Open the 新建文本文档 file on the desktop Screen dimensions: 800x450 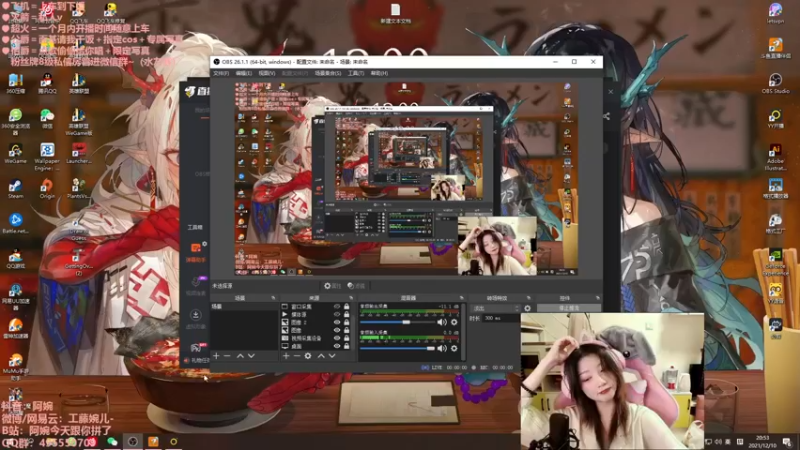tap(395, 14)
